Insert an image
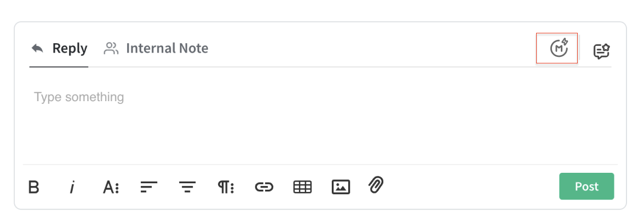The width and height of the screenshot is (644, 222). point(341,187)
